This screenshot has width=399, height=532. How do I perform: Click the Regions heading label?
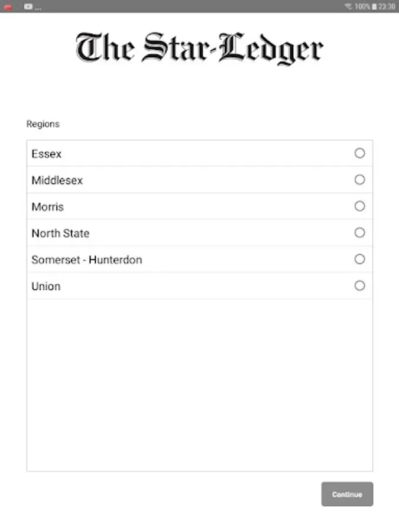point(43,124)
